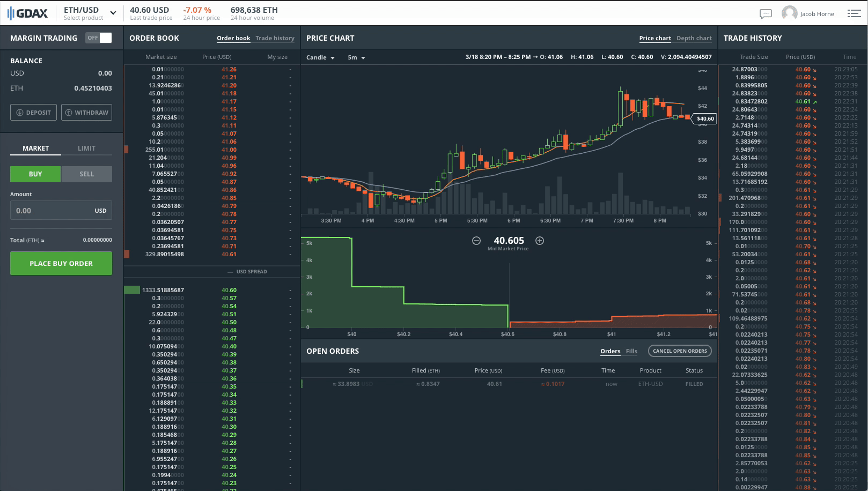Select the 40.60 top bid price
This screenshot has height=491, width=868.
229,290
